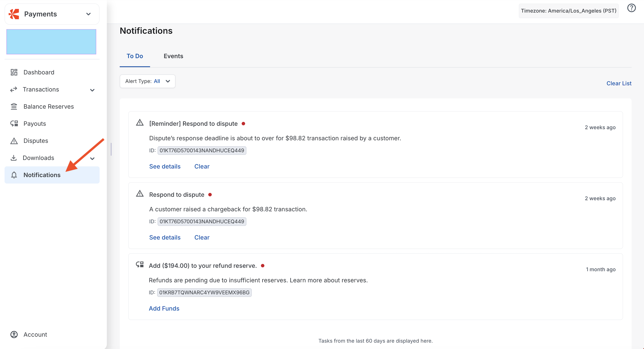Click the 'Notifications' page heading

146,31
